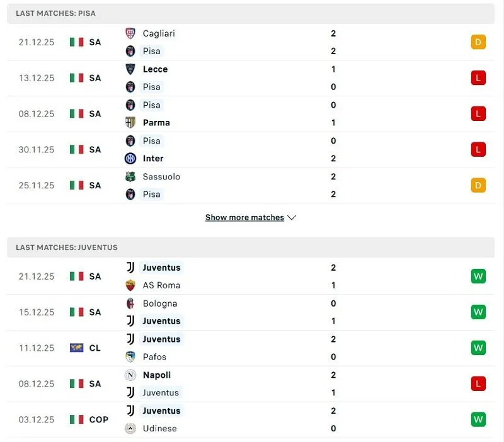Select the Cagliari club crest
This screenshot has width=504, height=442.
pos(131,33)
